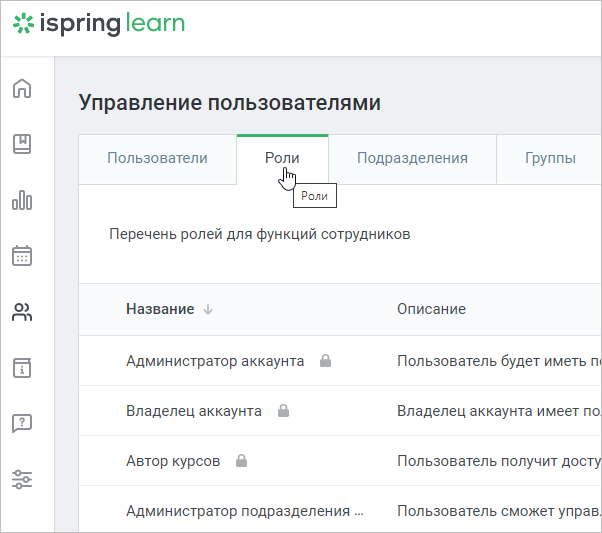Switch to the Подразделения tab
Viewport: 602px width, 533px height.
412,158
